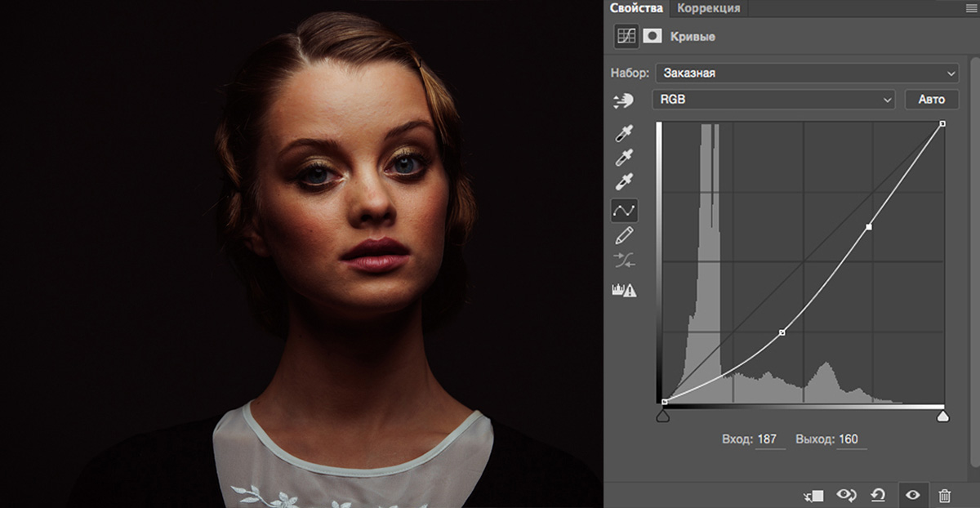Reset curves to default settings
The height and width of the screenshot is (508, 980).
(x=878, y=495)
